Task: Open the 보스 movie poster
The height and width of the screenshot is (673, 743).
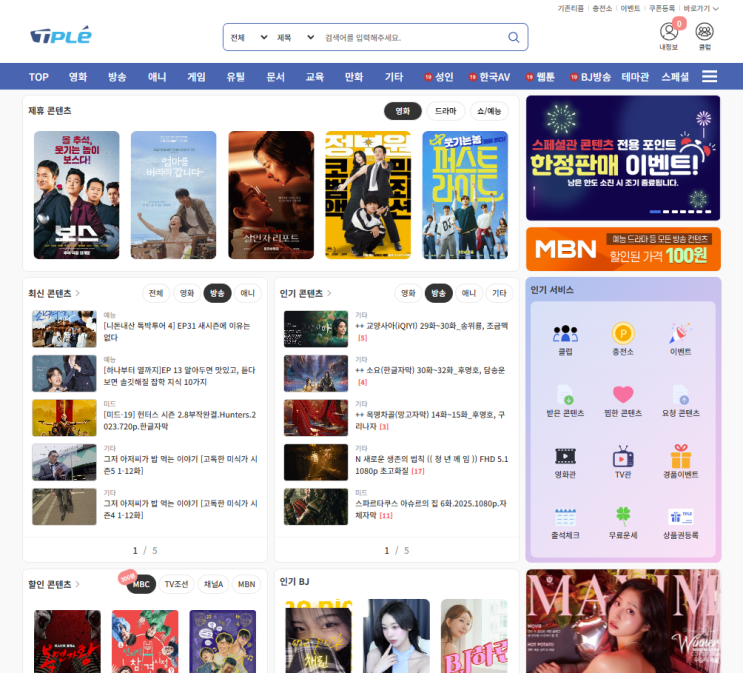Action: (76, 195)
